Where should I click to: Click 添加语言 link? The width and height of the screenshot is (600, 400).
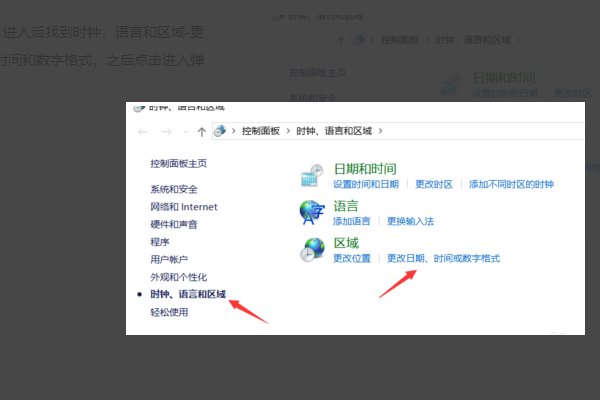point(351,221)
